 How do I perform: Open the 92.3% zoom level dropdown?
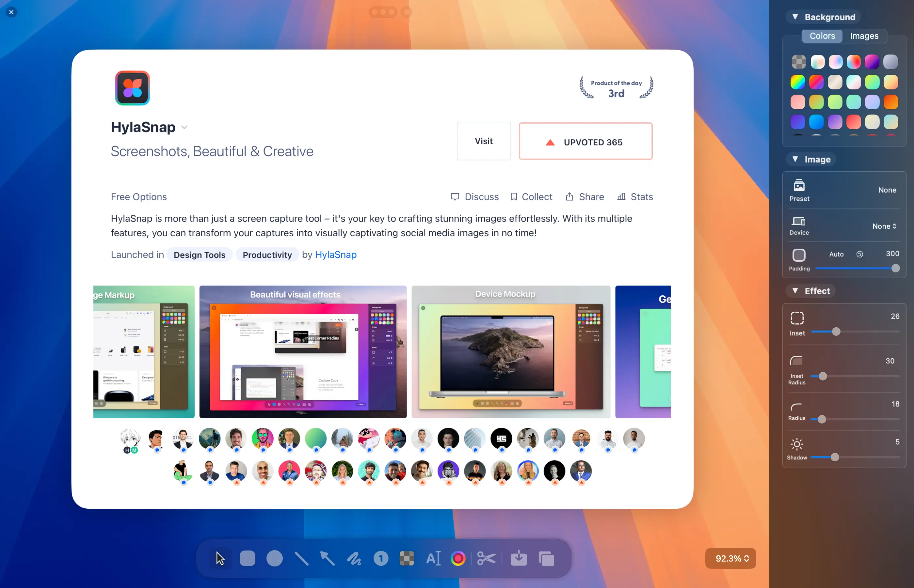pos(730,558)
